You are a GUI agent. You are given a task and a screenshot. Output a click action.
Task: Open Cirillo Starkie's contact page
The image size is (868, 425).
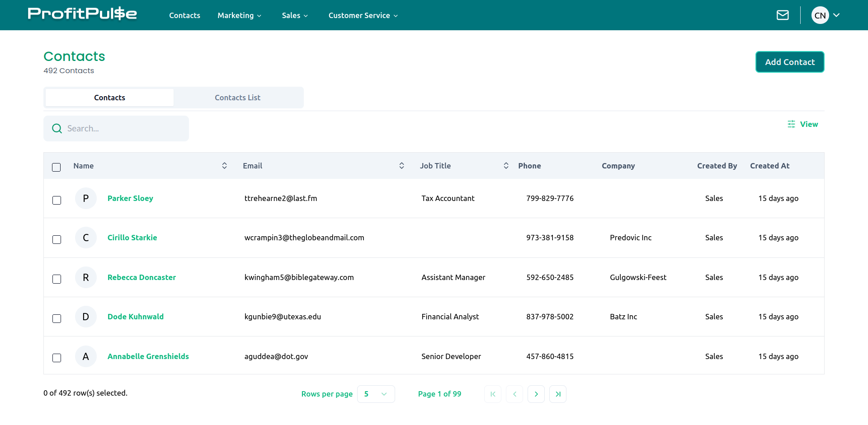pyautogui.click(x=132, y=238)
